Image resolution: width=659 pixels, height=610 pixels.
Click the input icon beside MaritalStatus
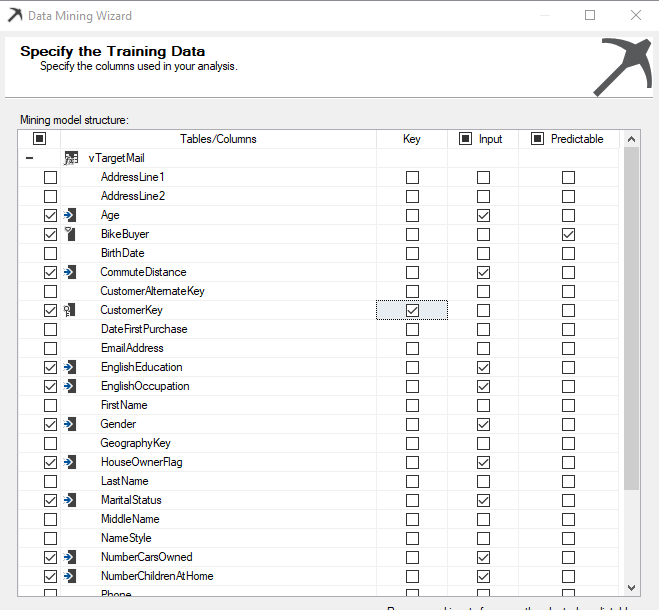coord(70,500)
